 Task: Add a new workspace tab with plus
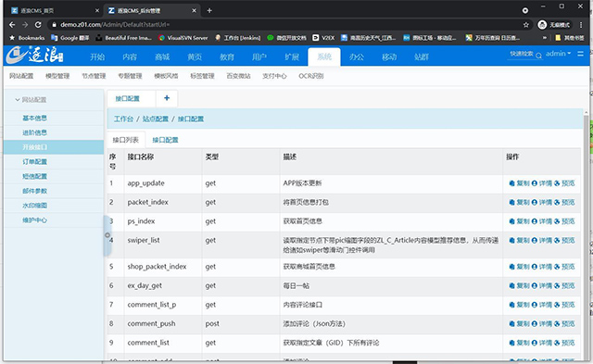[167, 98]
